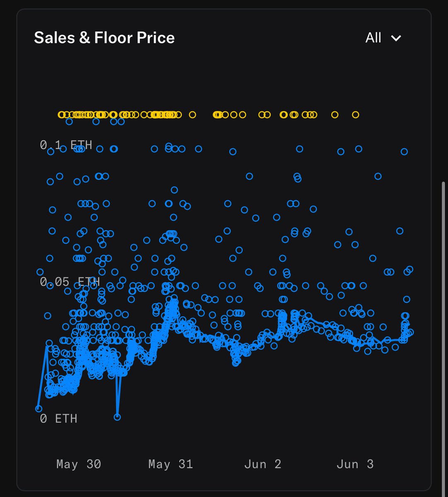Click the Jun 3 date label
This screenshot has width=448, height=497.
(x=355, y=464)
